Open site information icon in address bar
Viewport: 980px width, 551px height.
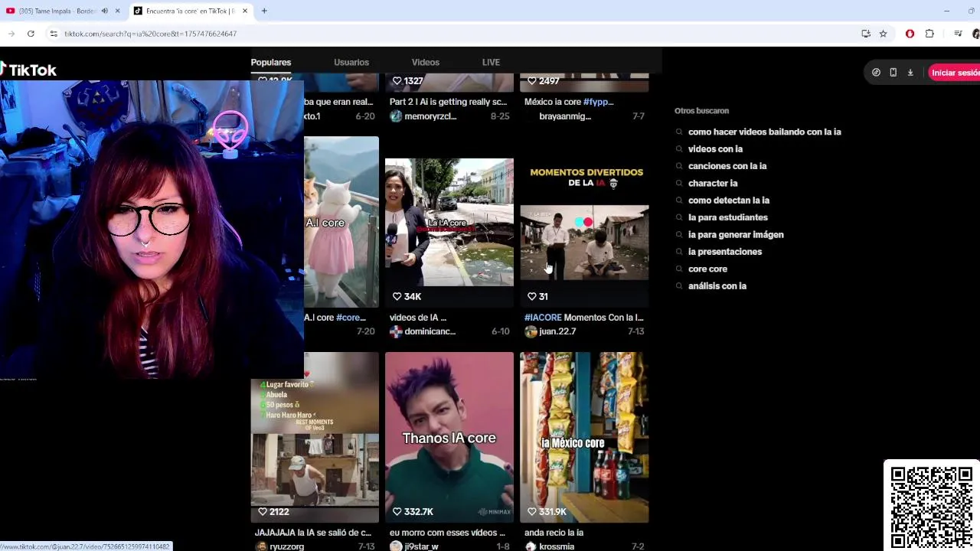[x=54, y=34]
